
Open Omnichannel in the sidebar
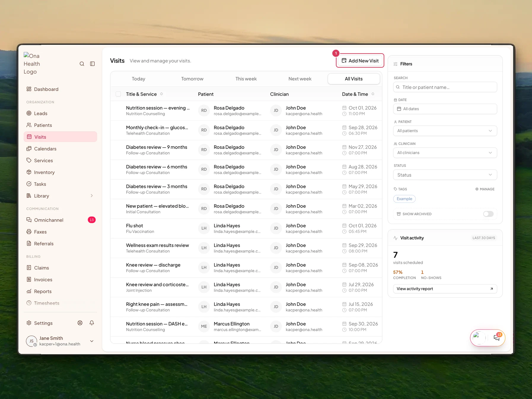(x=60, y=220)
